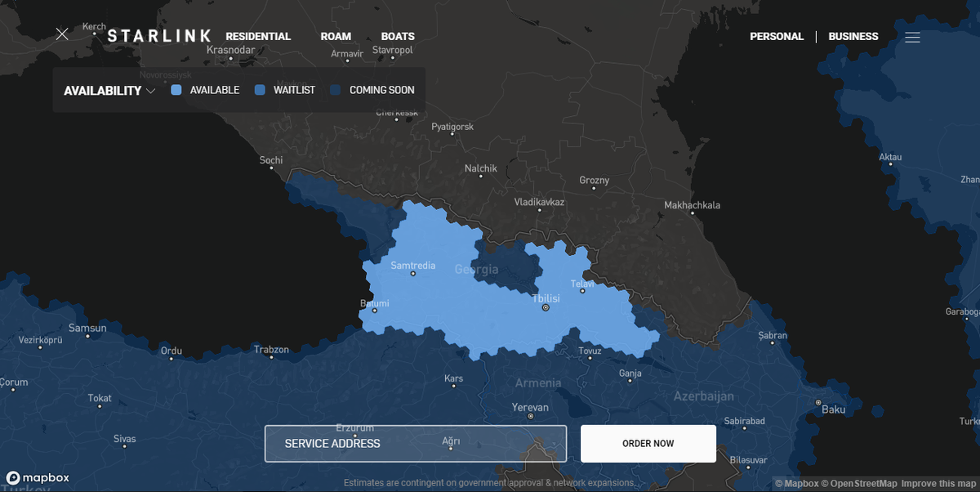The image size is (980, 492).
Task: Click the Pyatigorsk city label
Action: [x=452, y=127]
